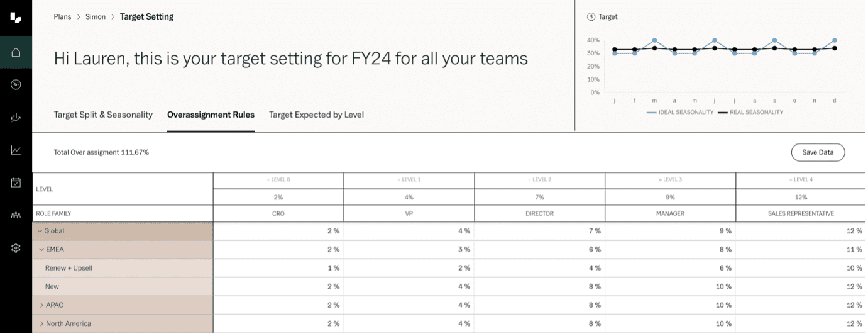Viewport: 868px width, 336px height.
Task: Expand the APAC row
Action: (x=41, y=305)
